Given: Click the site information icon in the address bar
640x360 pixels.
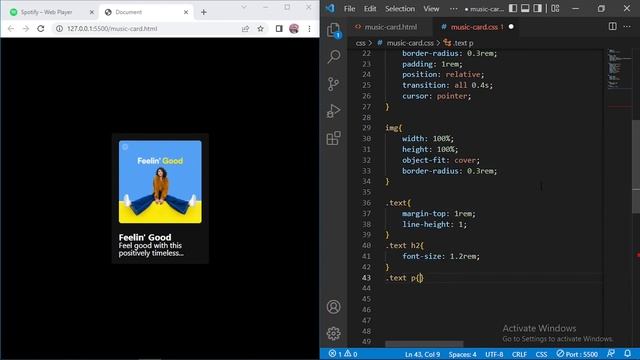Looking at the screenshot, I should click(59, 29).
